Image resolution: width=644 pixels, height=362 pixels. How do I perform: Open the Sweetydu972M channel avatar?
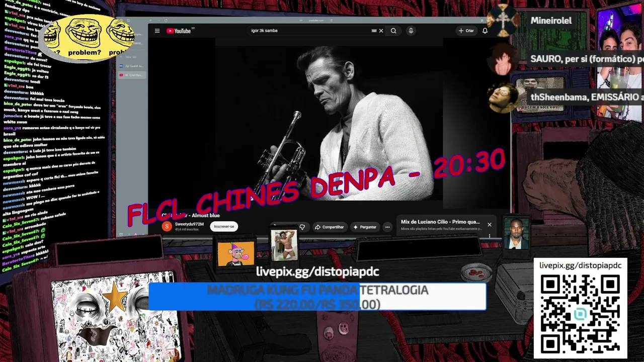(x=167, y=226)
